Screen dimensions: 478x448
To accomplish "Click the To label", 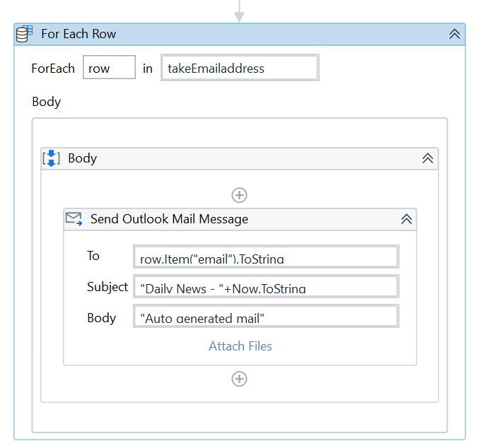I will tap(93, 256).
